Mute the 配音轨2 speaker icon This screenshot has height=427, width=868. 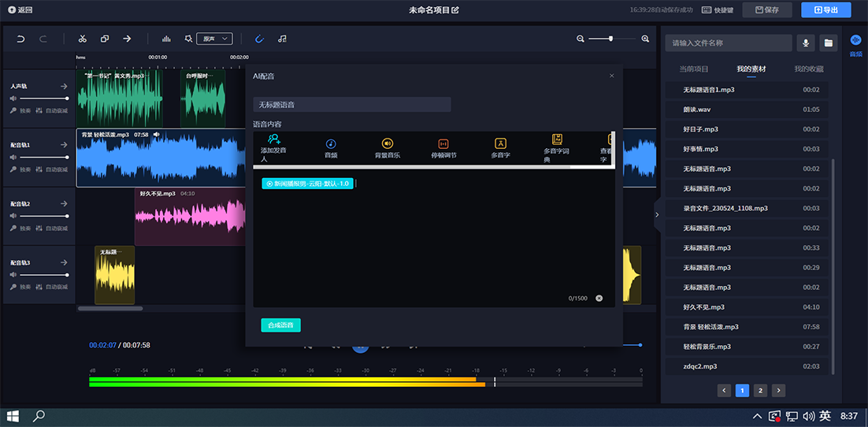tap(13, 216)
